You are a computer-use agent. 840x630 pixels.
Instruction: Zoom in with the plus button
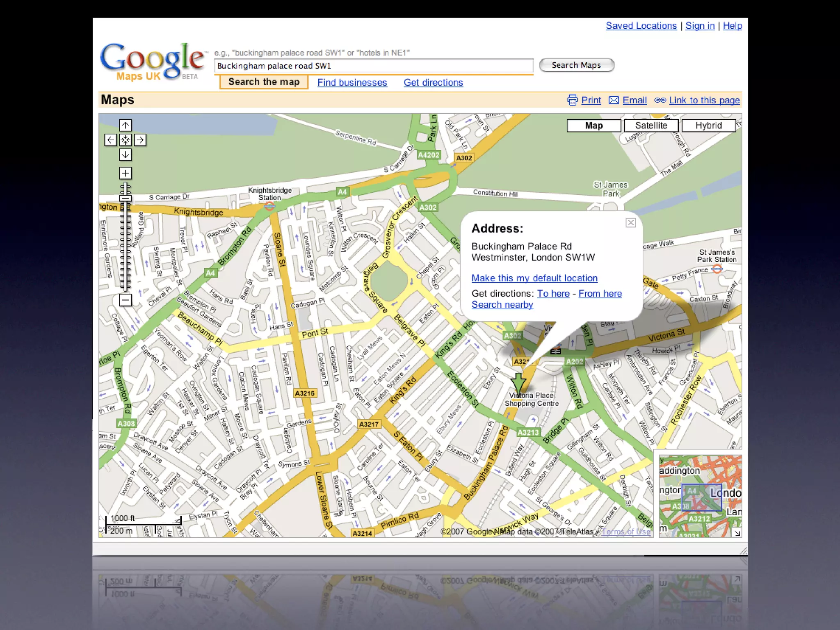coord(125,173)
